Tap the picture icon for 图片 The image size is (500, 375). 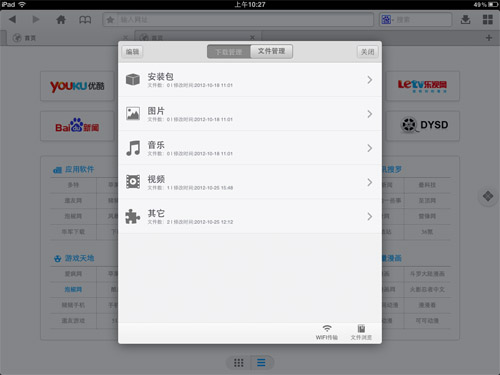[133, 113]
